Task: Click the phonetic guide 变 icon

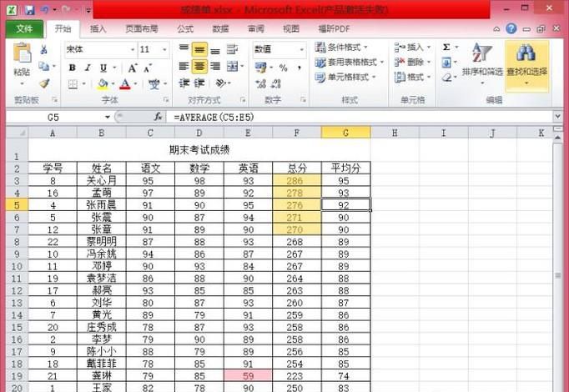Action: 154,84
